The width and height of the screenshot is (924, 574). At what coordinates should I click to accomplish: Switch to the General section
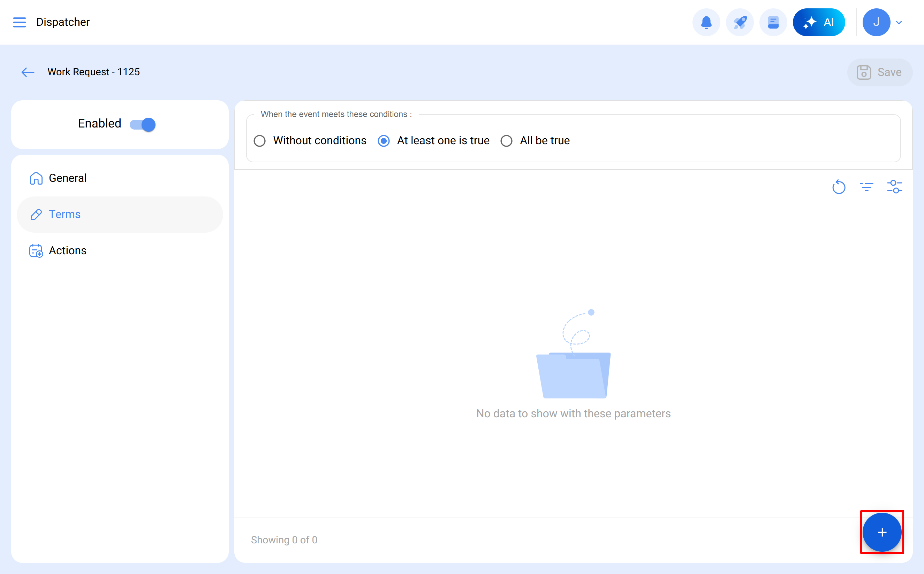point(68,178)
